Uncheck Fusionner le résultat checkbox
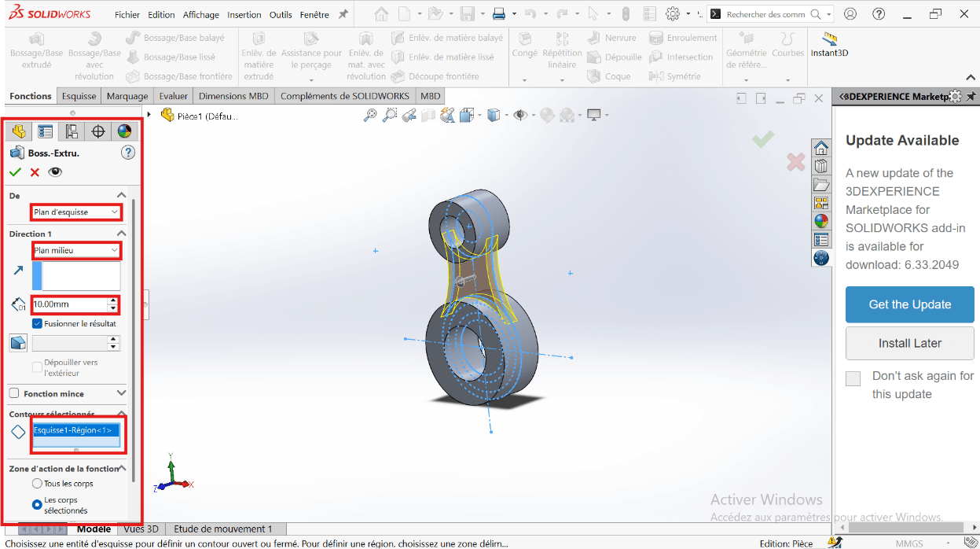980x549 pixels. coord(37,323)
